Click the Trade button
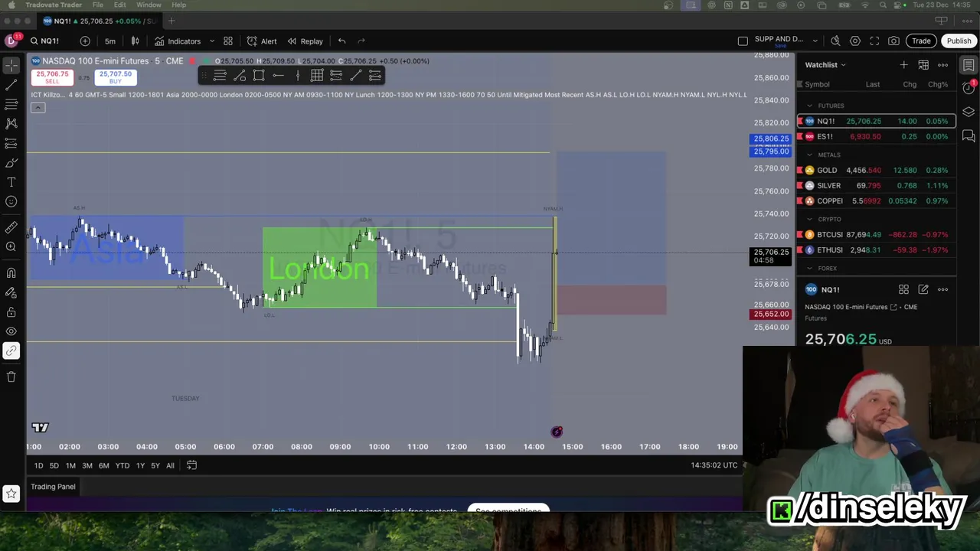Image resolution: width=980 pixels, height=551 pixels. (x=921, y=41)
